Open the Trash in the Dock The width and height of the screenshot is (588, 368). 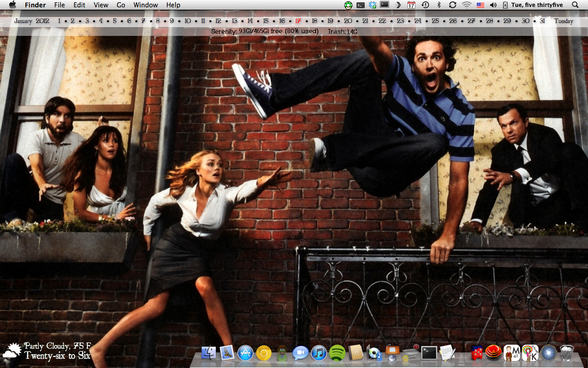click(567, 353)
